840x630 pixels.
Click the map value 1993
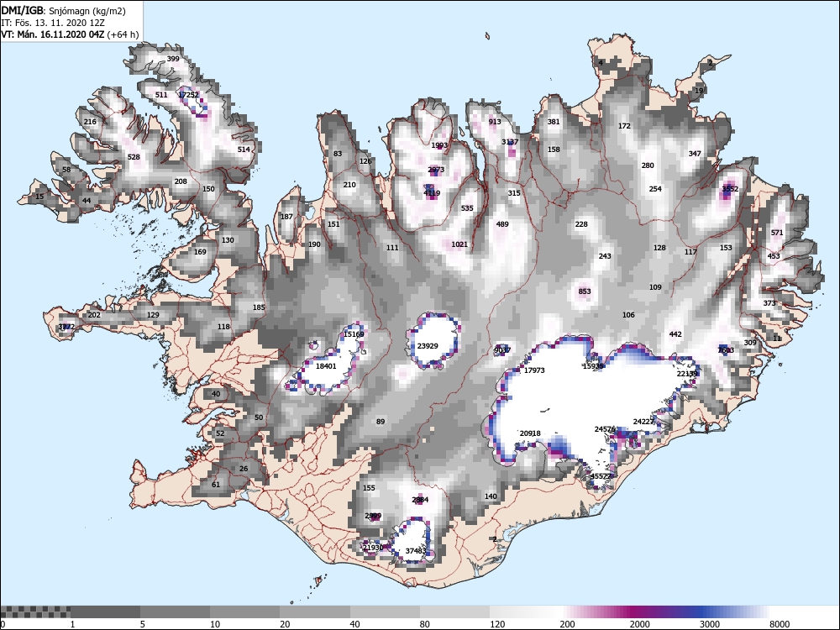click(x=439, y=145)
